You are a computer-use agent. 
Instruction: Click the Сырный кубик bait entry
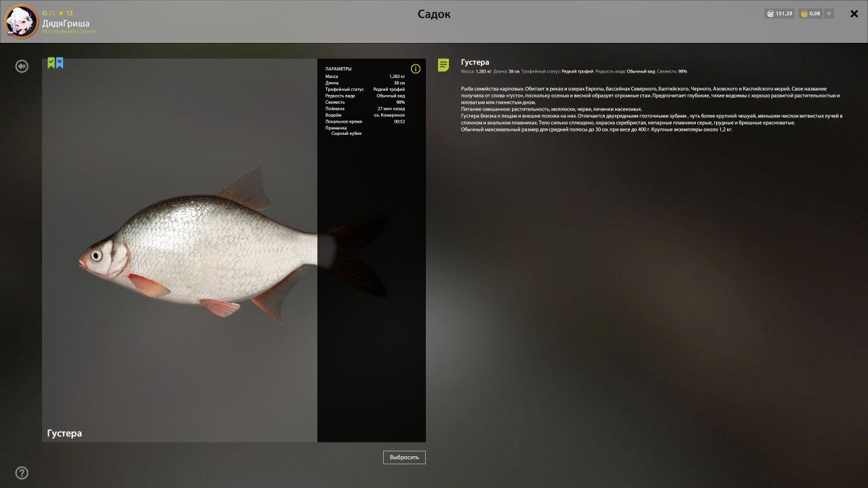point(347,134)
